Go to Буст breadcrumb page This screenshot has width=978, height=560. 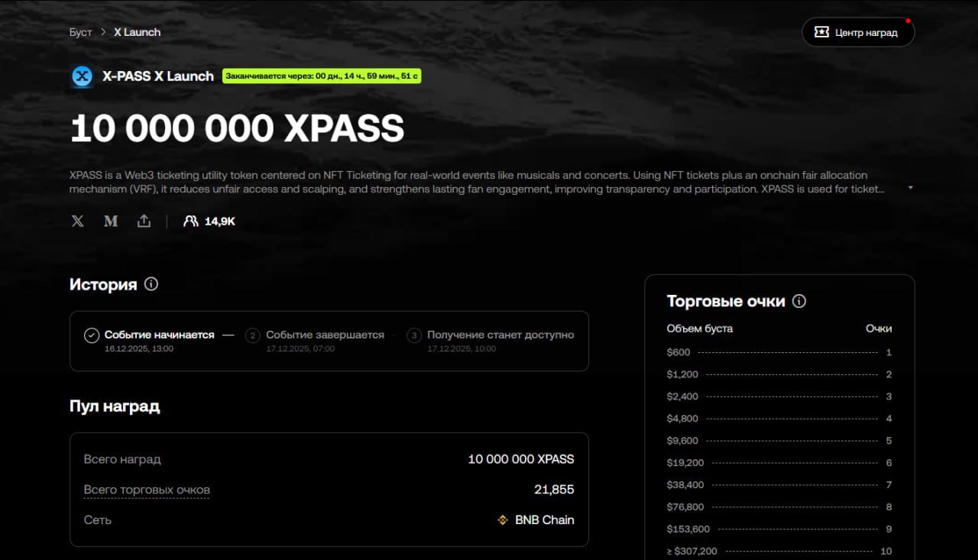(x=80, y=32)
